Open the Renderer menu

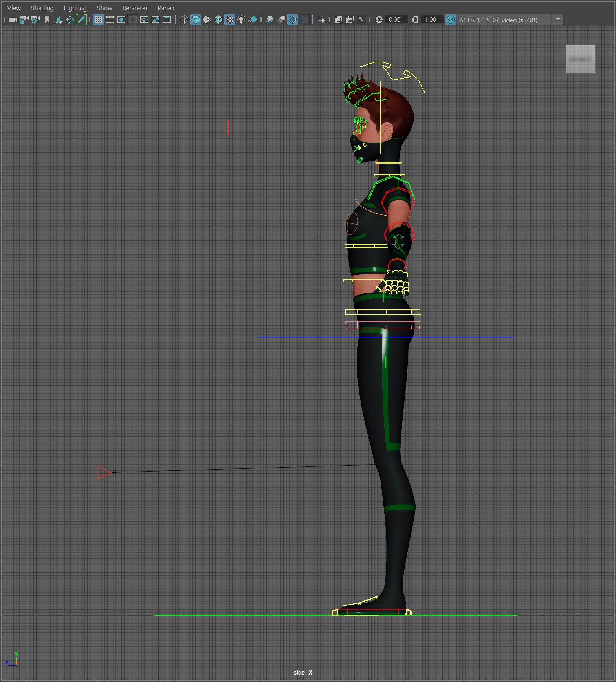point(135,8)
